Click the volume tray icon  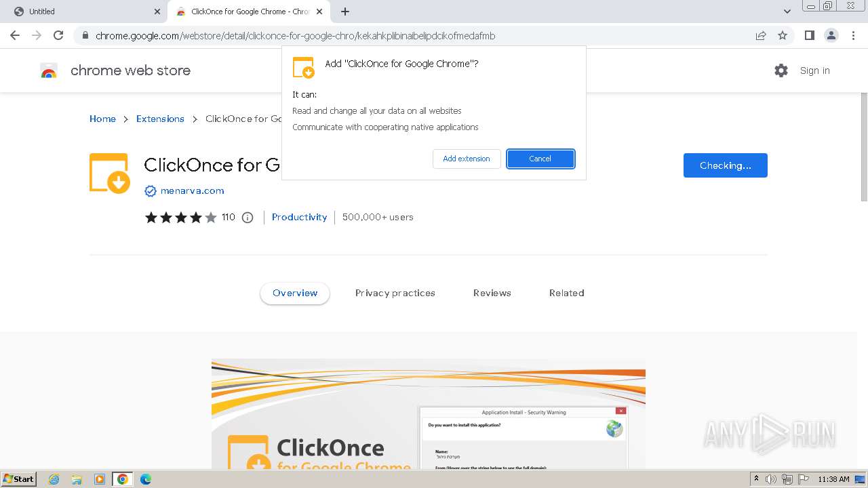[x=771, y=479]
